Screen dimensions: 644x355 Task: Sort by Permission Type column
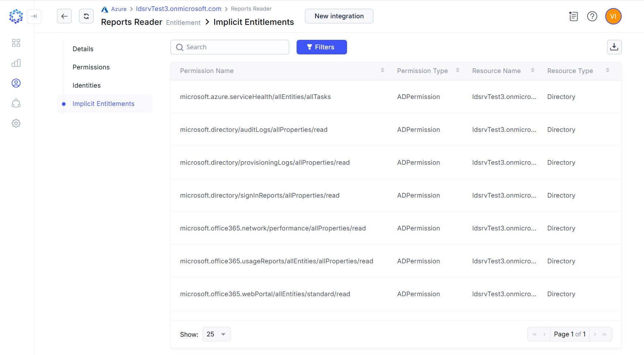tap(457, 70)
